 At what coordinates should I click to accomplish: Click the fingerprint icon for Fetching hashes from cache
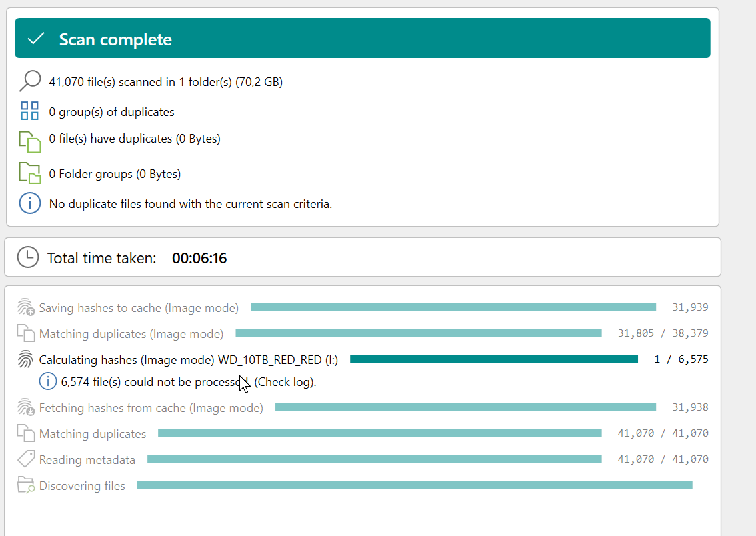tap(26, 407)
